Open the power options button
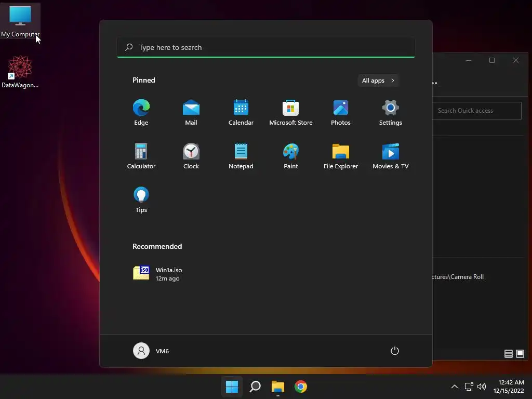Viewport: 532px width, 399px height. [395, 351]
